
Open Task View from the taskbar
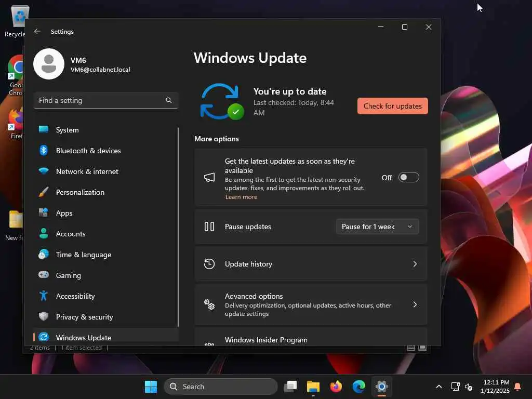click(x=290, y=387)
